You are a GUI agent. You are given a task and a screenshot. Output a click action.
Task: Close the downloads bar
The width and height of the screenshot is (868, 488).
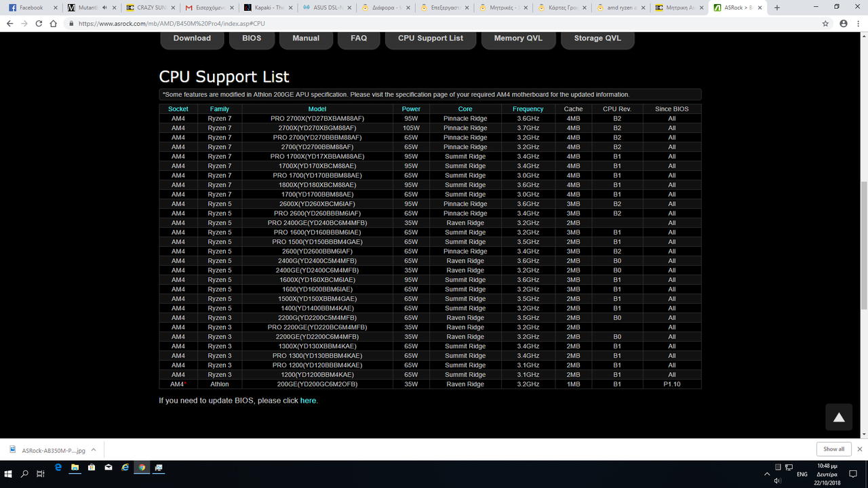tap(860, 449)
